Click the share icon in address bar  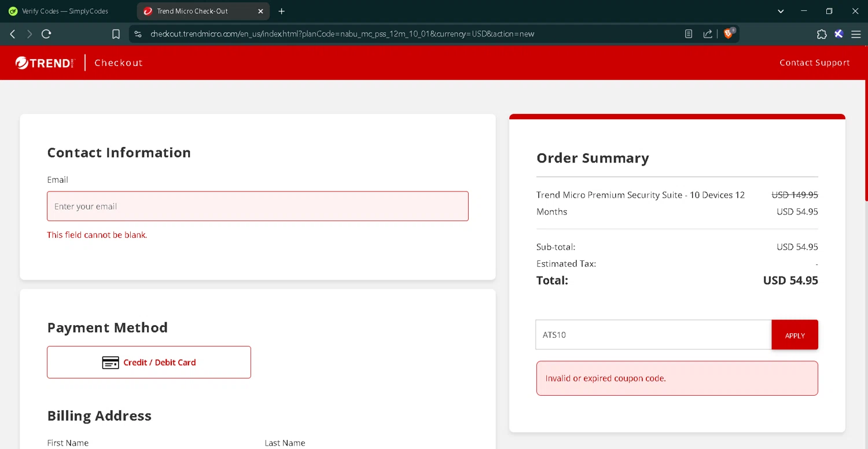click(x=708, y=34)
